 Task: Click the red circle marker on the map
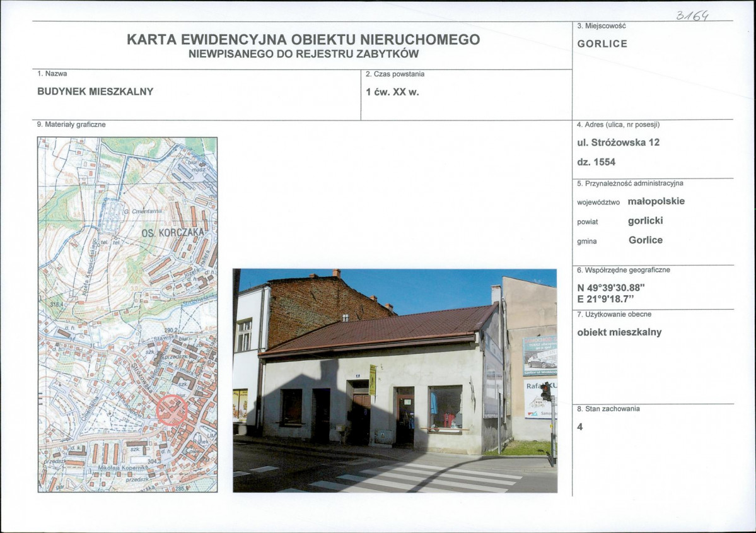(x=172, y=411)
